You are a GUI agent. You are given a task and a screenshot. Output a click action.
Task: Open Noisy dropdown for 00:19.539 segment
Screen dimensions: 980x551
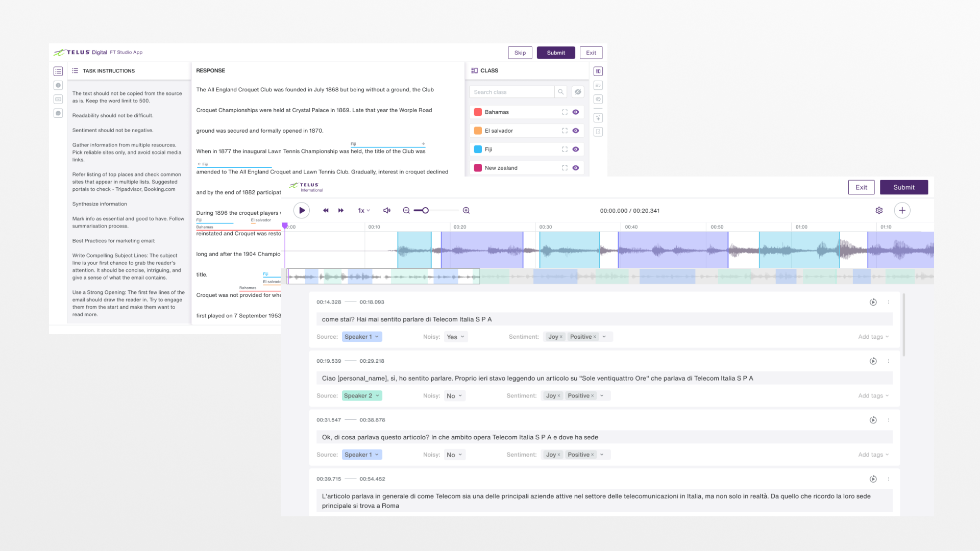[454, 396]
